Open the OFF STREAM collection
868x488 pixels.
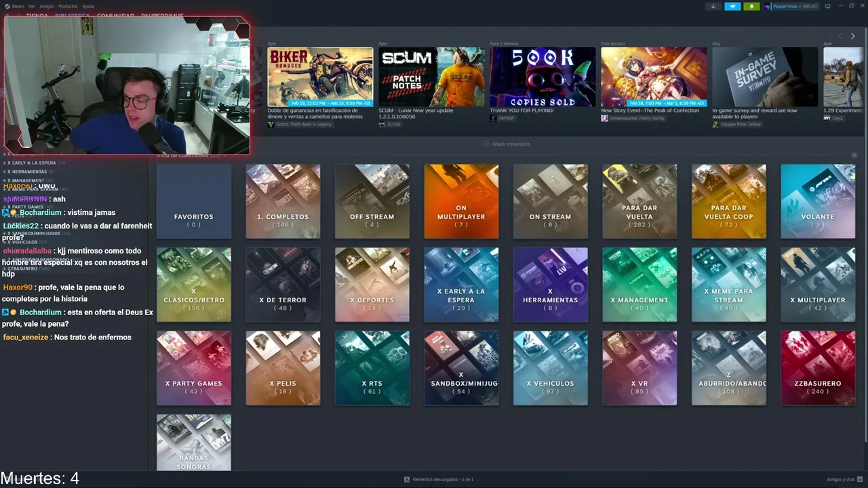click(372, 201)
